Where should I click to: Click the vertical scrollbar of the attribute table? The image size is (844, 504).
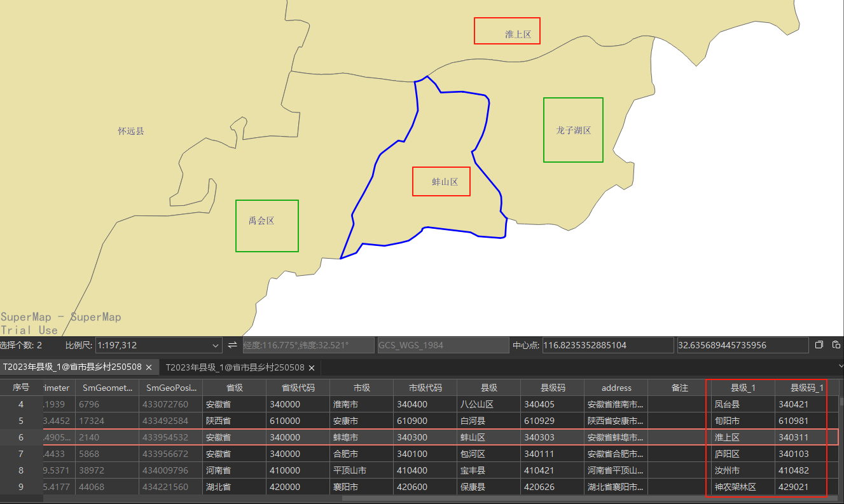[x=841, y=401]
